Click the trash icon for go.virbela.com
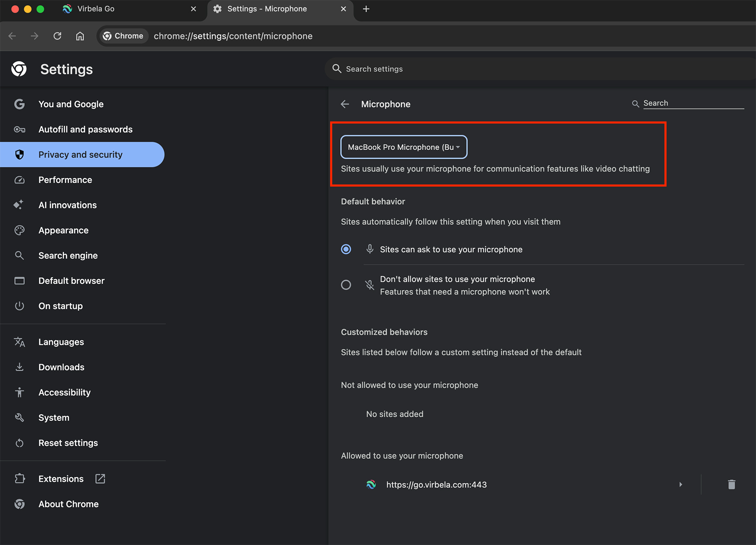This screenshot has height=545, width=756. click(731, 484)
